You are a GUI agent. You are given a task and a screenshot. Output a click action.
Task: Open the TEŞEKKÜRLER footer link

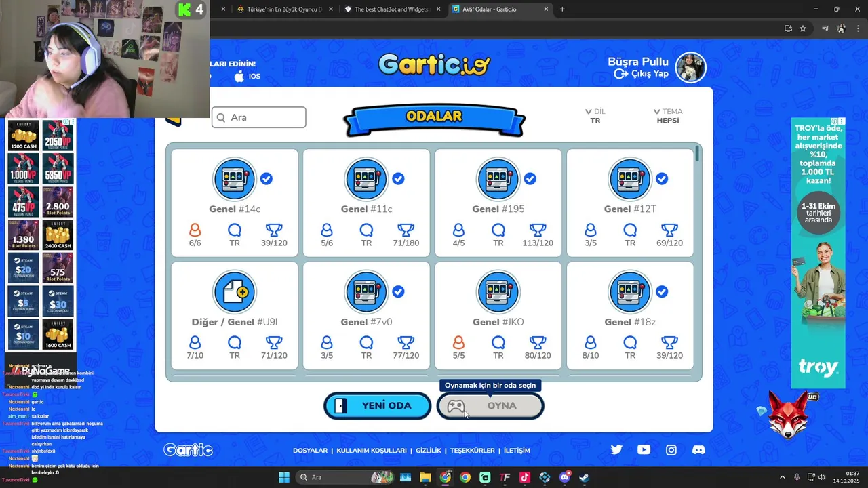(473, 450)
